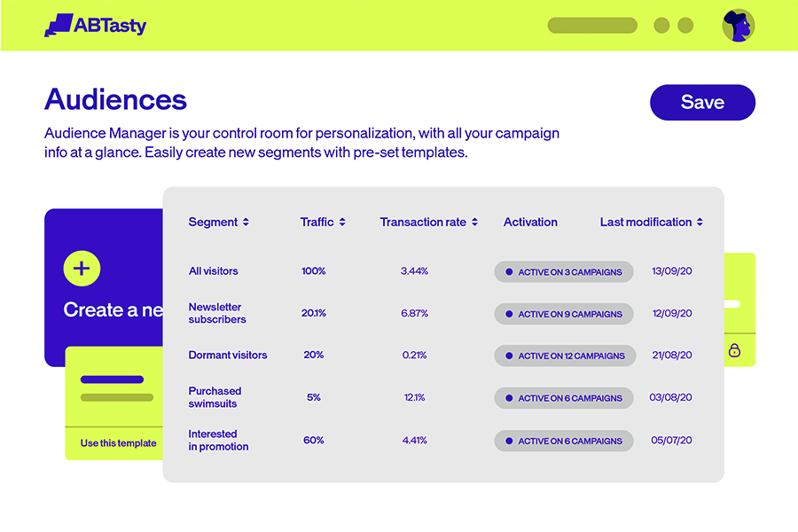Click the AB Tasty logo
798x532 pixels.
95,26
